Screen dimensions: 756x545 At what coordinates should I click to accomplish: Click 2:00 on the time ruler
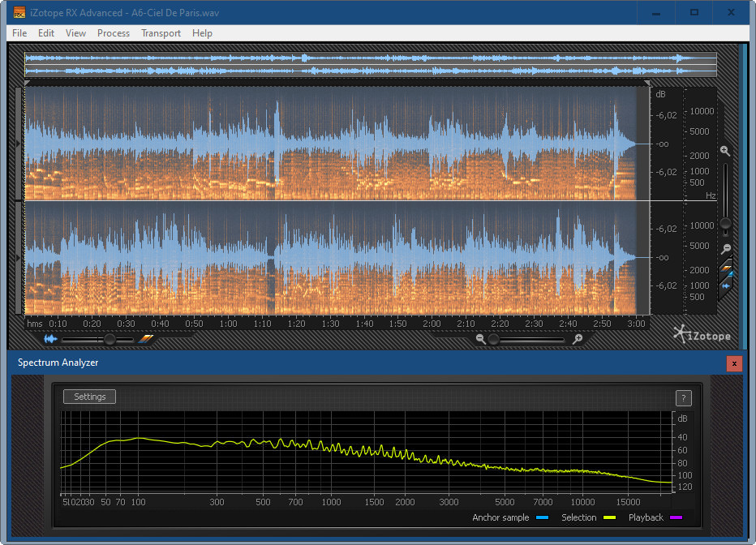pyautogui.click(x=432, y=324)
